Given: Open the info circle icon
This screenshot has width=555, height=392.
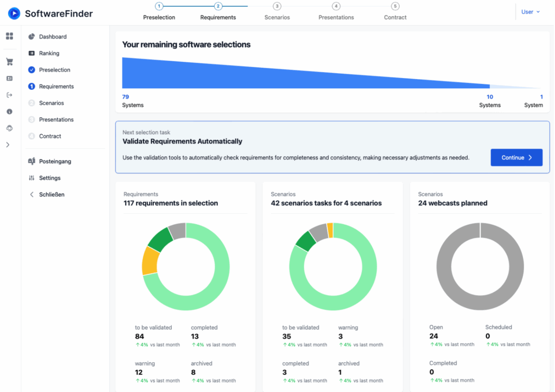Looking at the screenshot, I should pos(9,112).
